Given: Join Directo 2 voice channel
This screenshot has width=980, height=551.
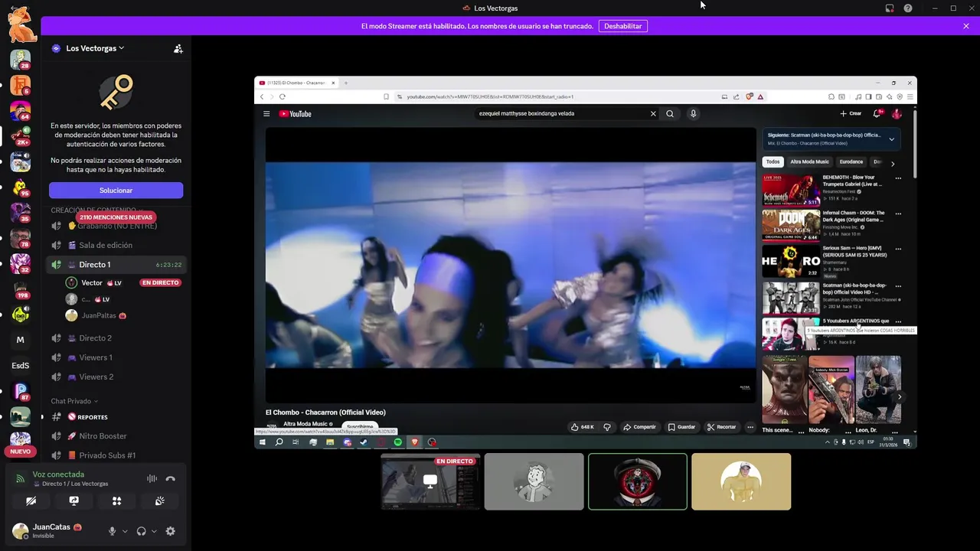Looking at the screenshot, I should coord(95,338).
